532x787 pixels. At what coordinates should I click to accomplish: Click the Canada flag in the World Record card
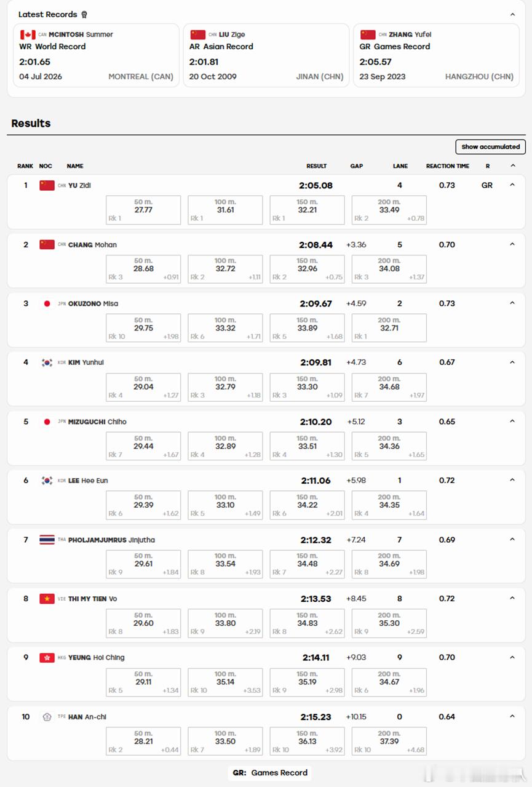(x=28, y=34)
